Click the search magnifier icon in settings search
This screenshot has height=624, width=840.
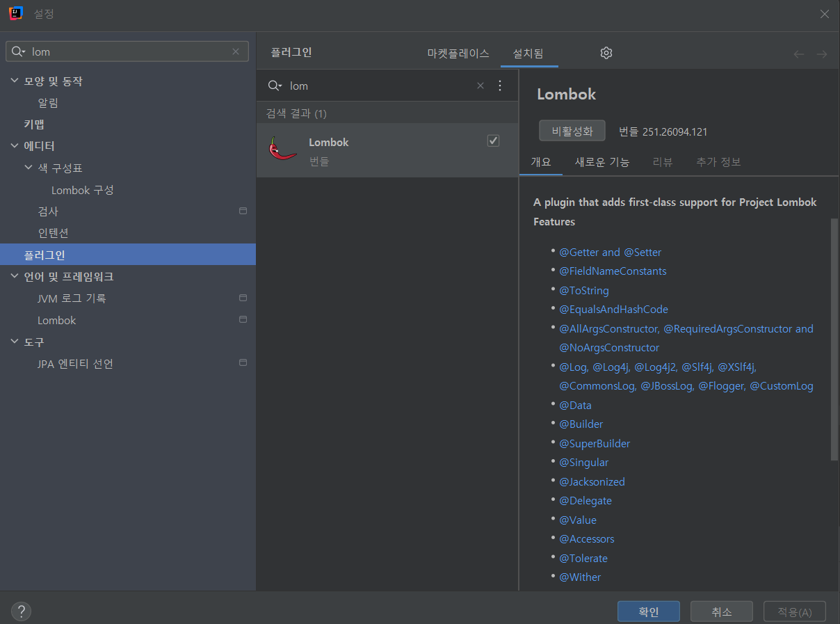[x=19, y=51]
